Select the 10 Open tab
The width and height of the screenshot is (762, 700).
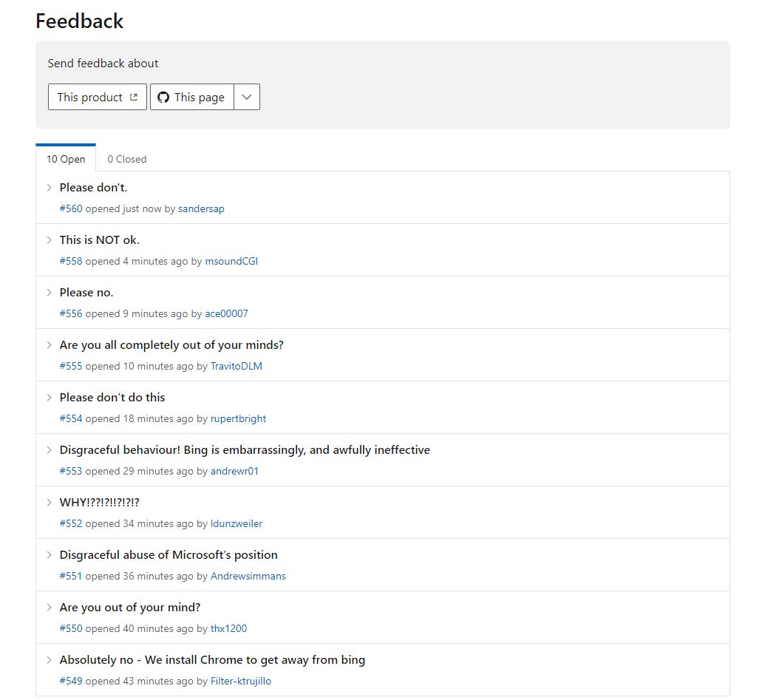(66, 159)
